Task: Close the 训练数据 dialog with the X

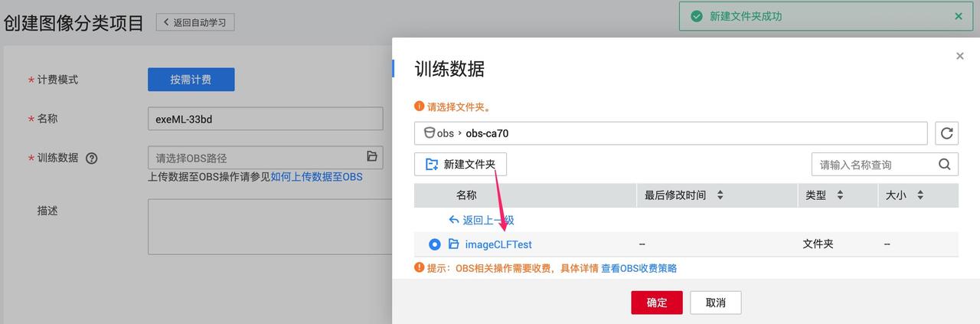Action: pyautogui.click(x=959, y=56)
